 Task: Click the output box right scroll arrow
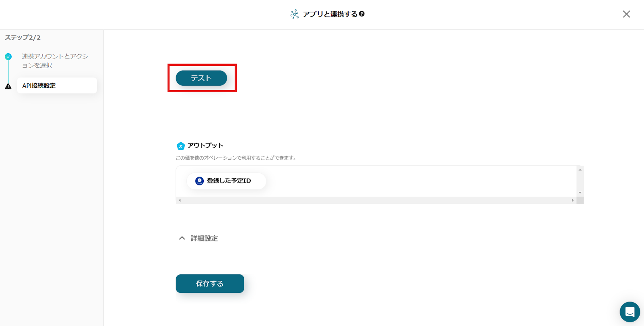(573, 200)
